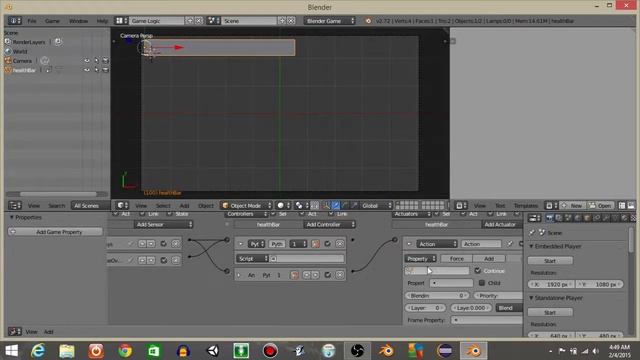Toggle the Continue checkbox
The image size is (640, 360).
click(x=478, y=270)
